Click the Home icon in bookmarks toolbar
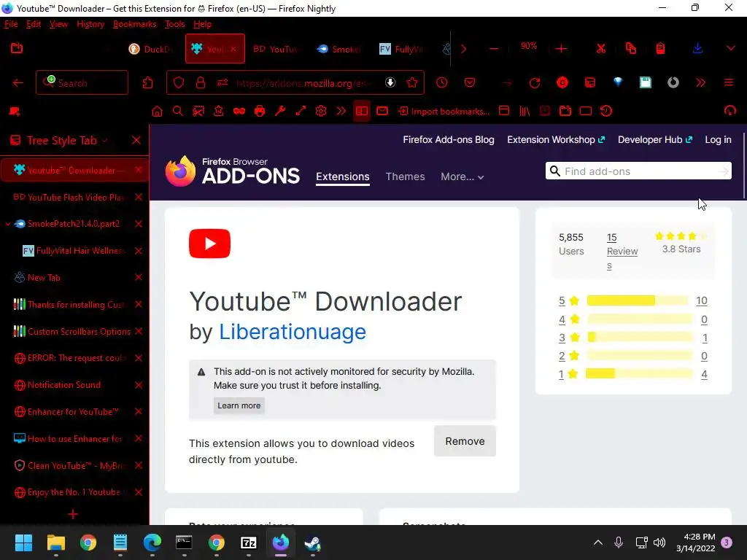 (157, 112)
